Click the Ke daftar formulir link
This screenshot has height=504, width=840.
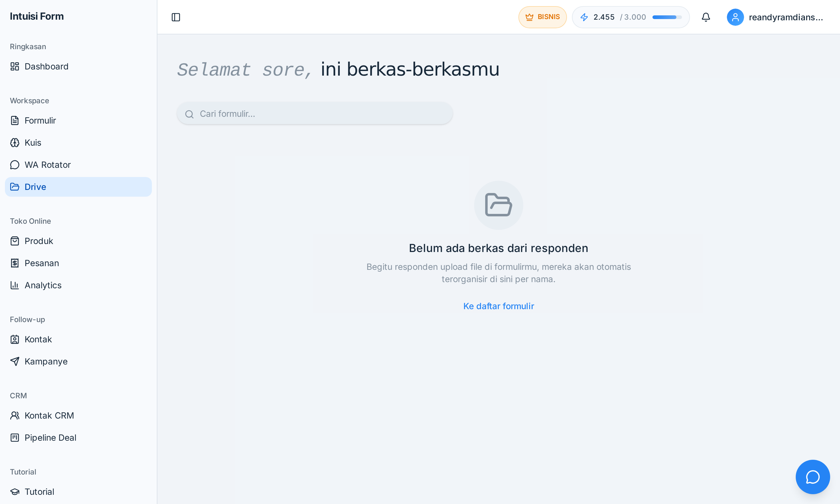(x=498, y=306)
